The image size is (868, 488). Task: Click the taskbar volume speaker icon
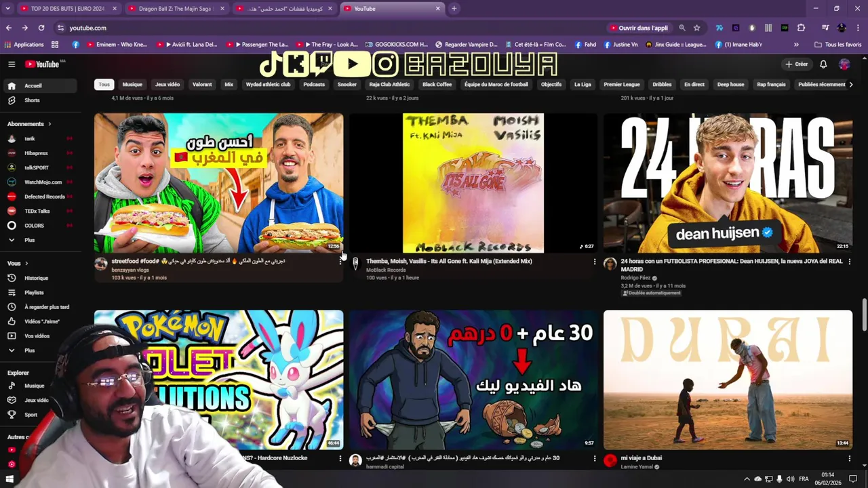point(790,479)
